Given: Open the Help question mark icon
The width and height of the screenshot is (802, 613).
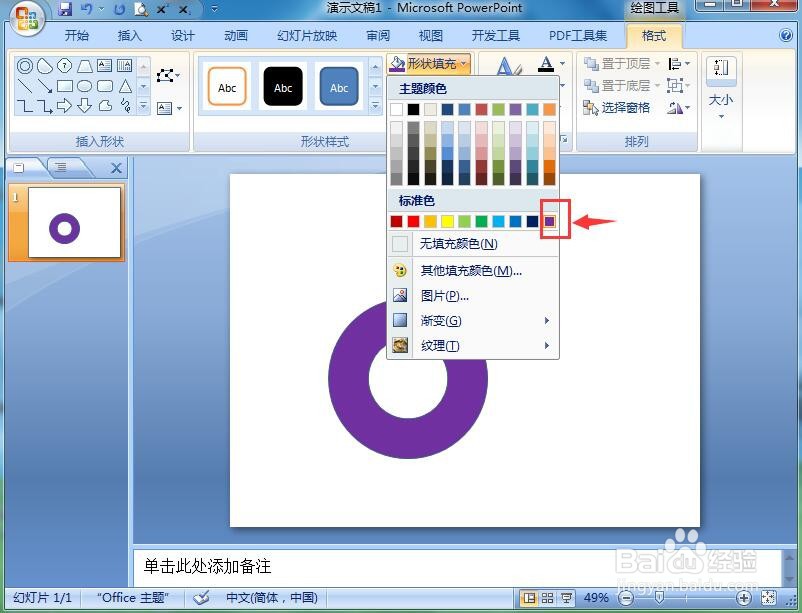Looking at the screenshot, I should (786, 35).
